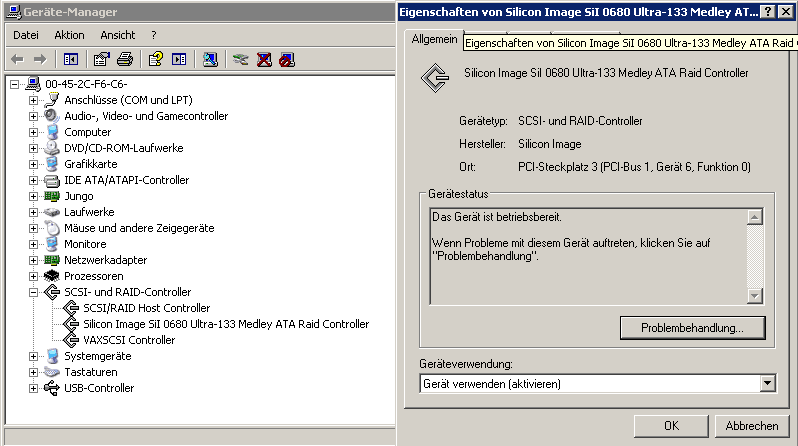Screen dimensions: 798x446
Task: Open the Ansicht menu
Action: point(118,35)
